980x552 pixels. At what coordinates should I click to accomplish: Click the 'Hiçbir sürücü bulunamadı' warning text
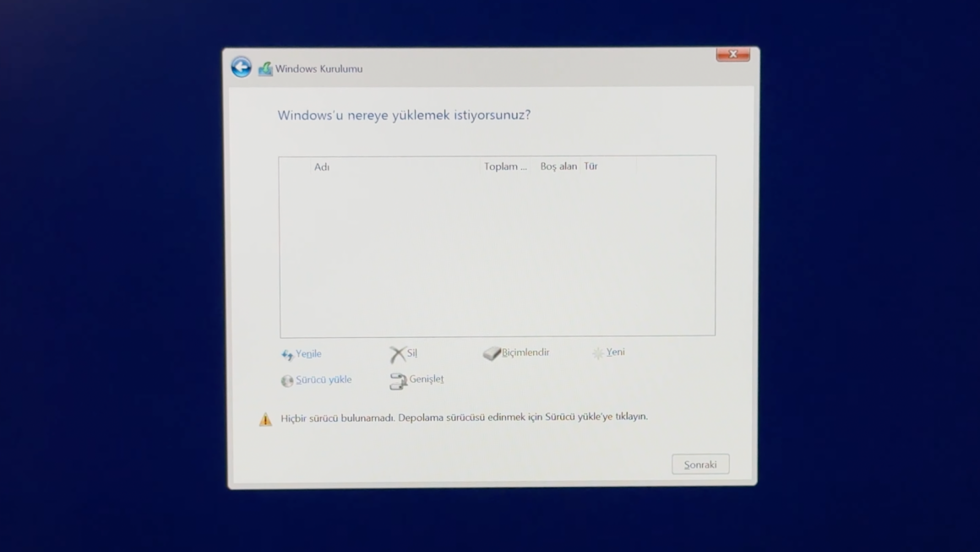(465, 417)
